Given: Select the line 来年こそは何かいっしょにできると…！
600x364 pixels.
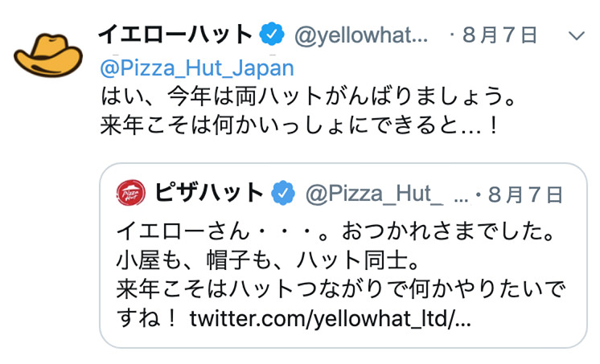Looking at the screenshot, I should coord(300,125).
